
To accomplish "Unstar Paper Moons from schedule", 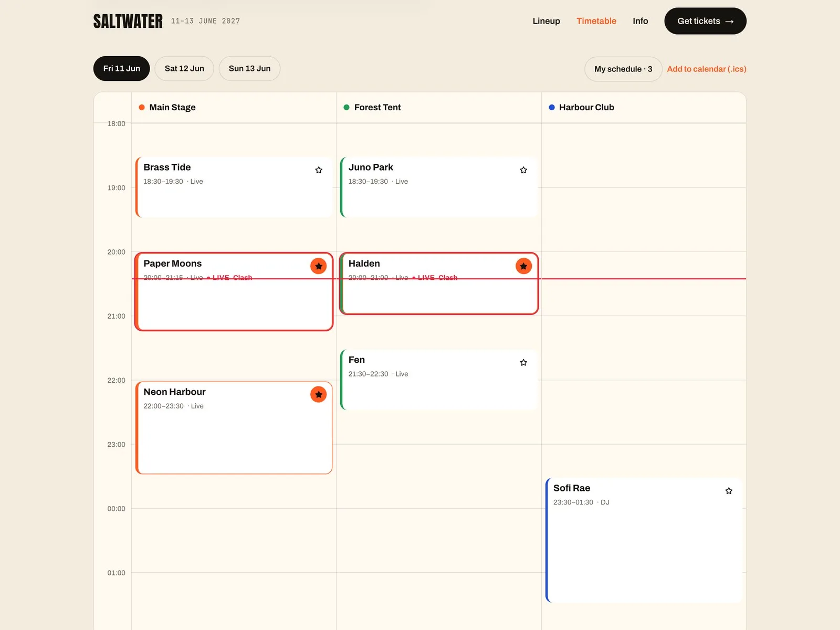I will click(x=319, y=266).
